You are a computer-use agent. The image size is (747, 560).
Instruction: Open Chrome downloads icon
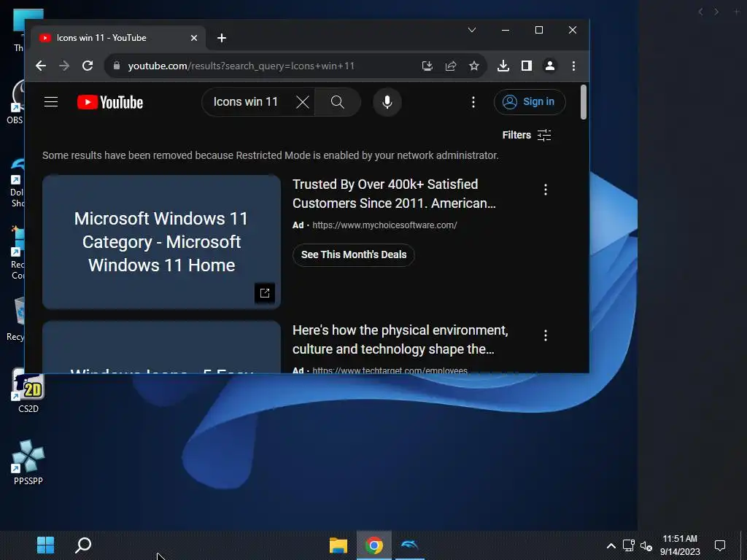(503, 66)
